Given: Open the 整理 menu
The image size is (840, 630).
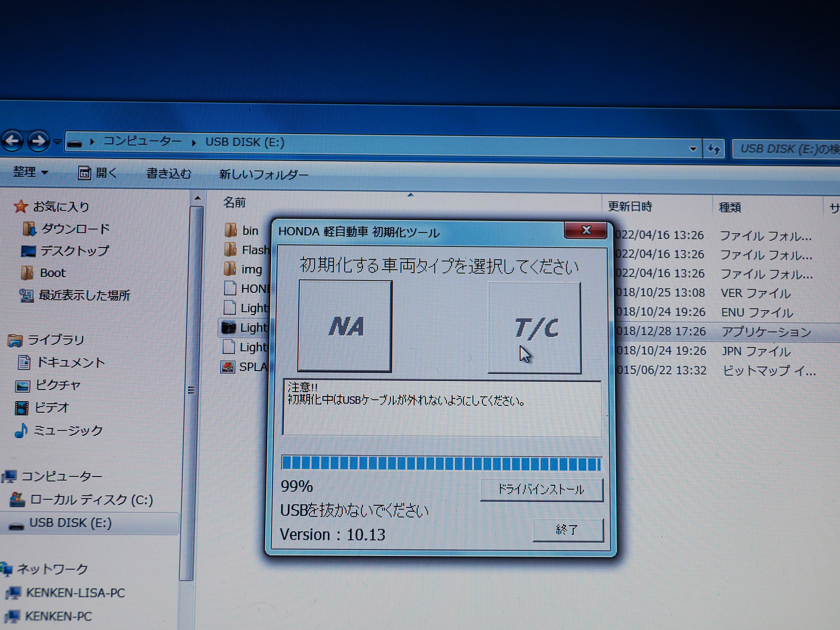Looking at the screenshot, I should pos(30,172).
